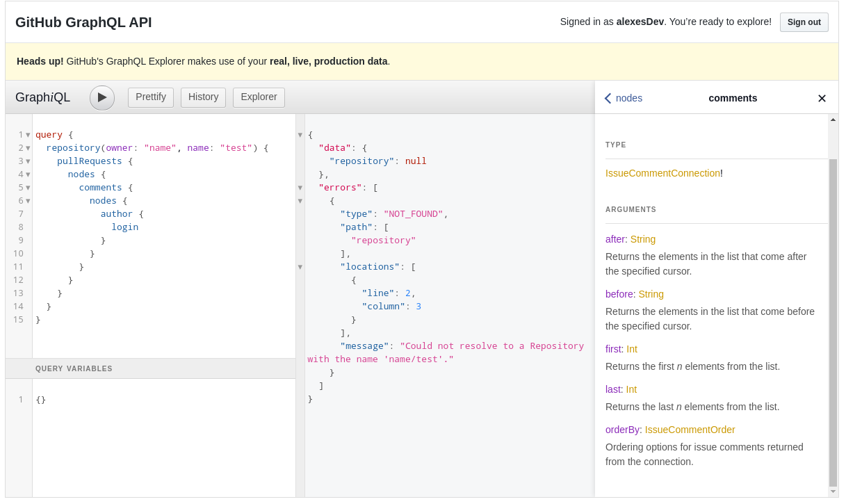The width and height of the screenshot is (846, 504).
Task: Click the login field in the query
Action: pos(125,227)
